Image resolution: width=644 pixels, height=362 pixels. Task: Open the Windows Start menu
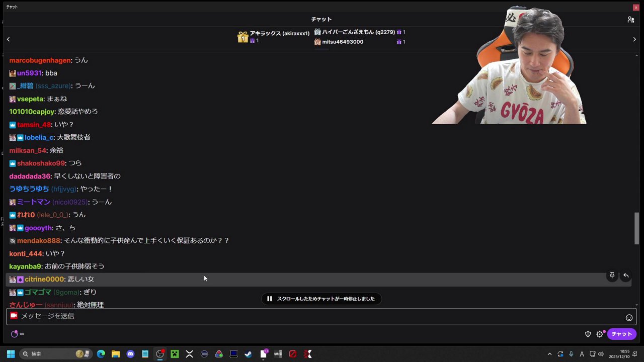point(10,353)
